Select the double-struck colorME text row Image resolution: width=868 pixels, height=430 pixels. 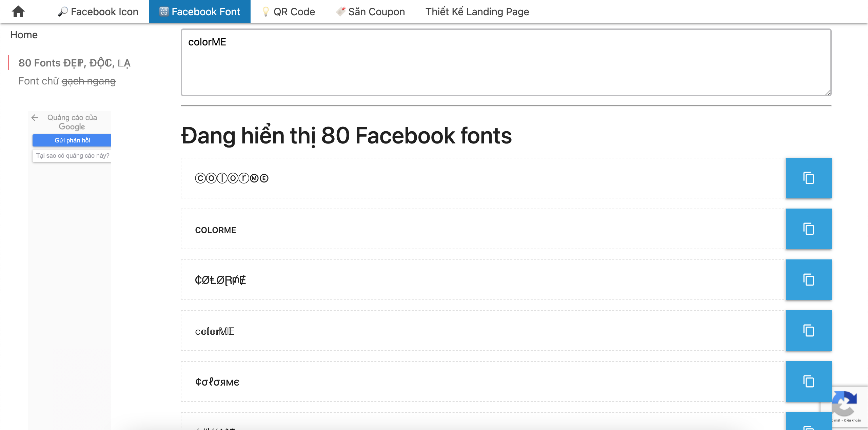(x=483, y=331)
